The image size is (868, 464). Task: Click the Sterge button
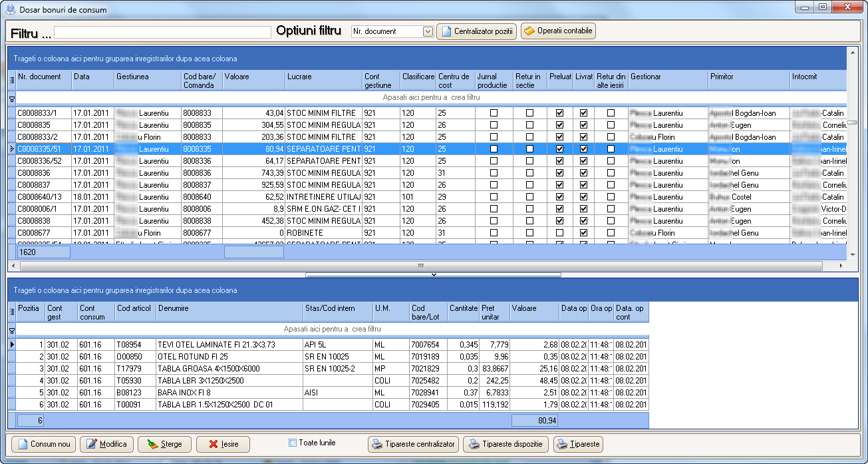coord(164,444)
